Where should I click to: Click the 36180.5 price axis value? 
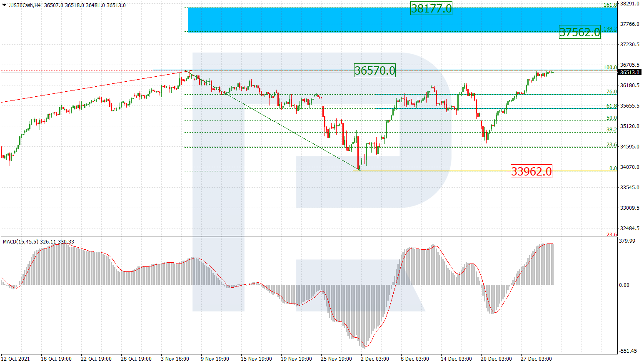point(629,85)
